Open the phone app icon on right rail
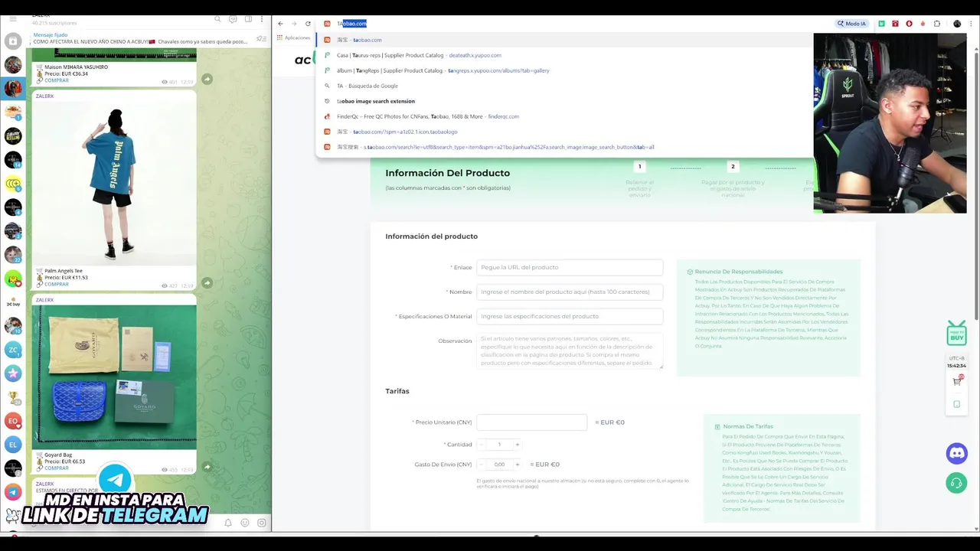 pyautogui.click(x=957, y=404)
